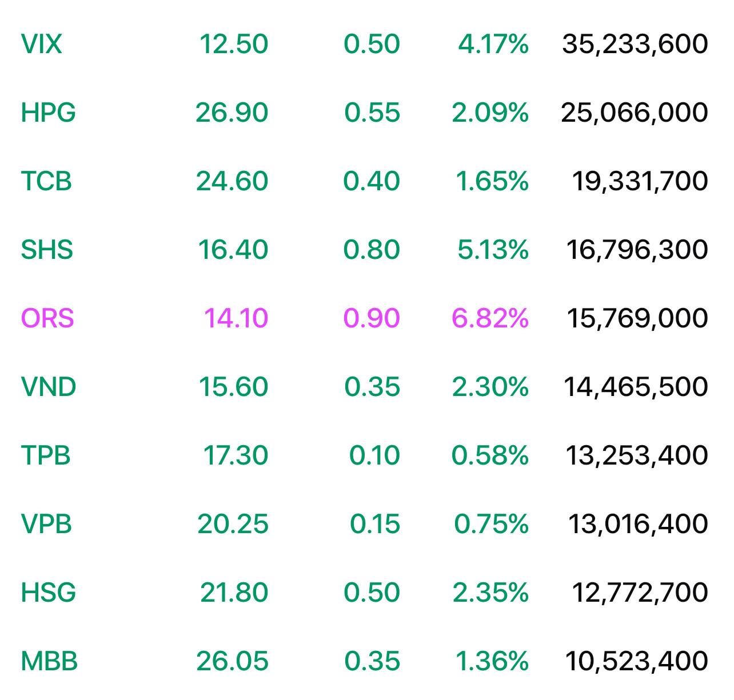Select ORS percent change 6.82%
Screen dimensions: 734x700
(490, 318)
